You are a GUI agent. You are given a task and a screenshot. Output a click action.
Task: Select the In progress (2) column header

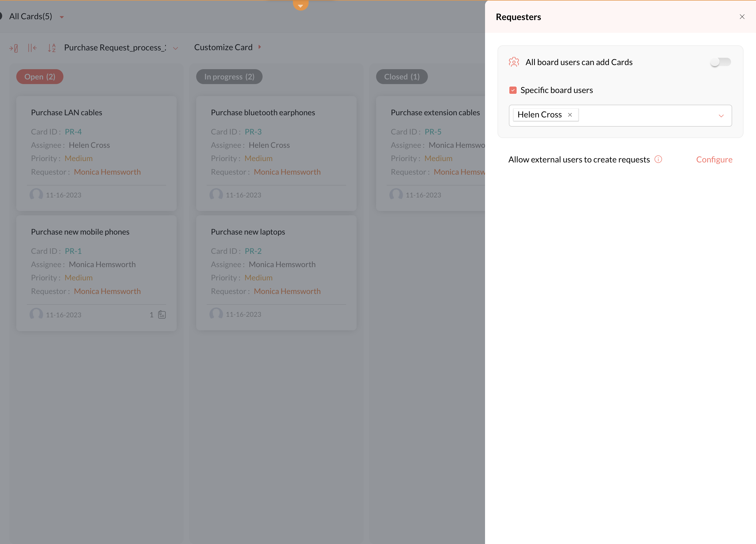[x=229, y=77]
